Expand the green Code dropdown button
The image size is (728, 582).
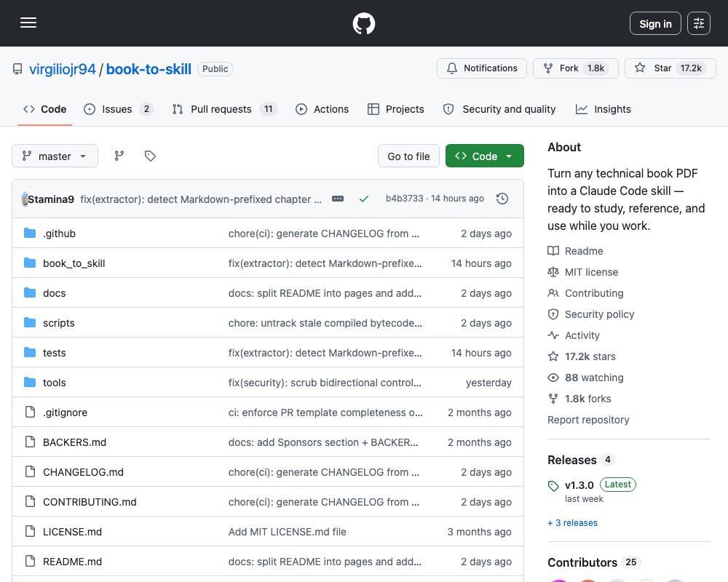484,156
